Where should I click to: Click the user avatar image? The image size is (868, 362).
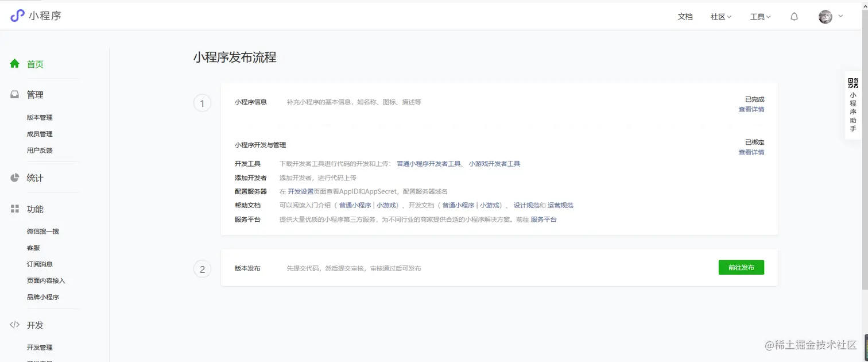pyautogui.click(x=826, y=17)
